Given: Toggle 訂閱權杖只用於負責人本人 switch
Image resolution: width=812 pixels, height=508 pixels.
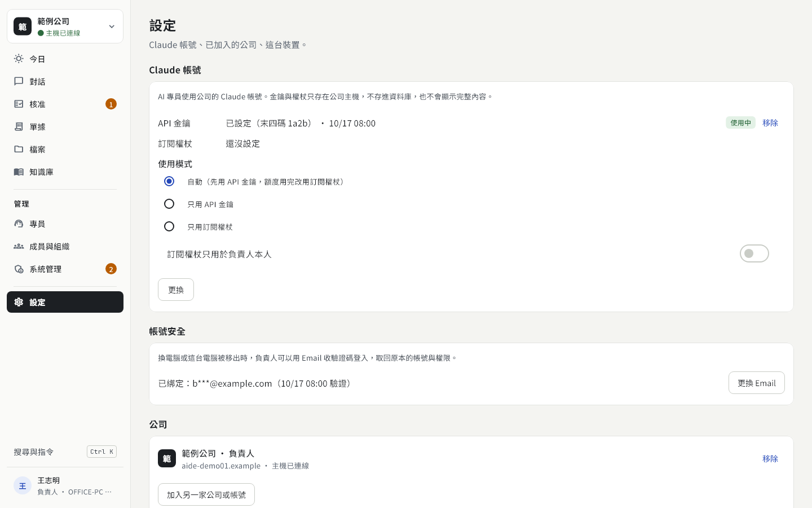Looking at the screenshot, I should click(x=754, y=253).
